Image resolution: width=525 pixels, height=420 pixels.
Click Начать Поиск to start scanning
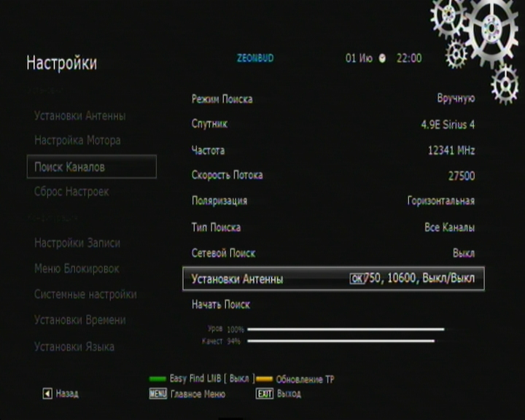point(221,305)
